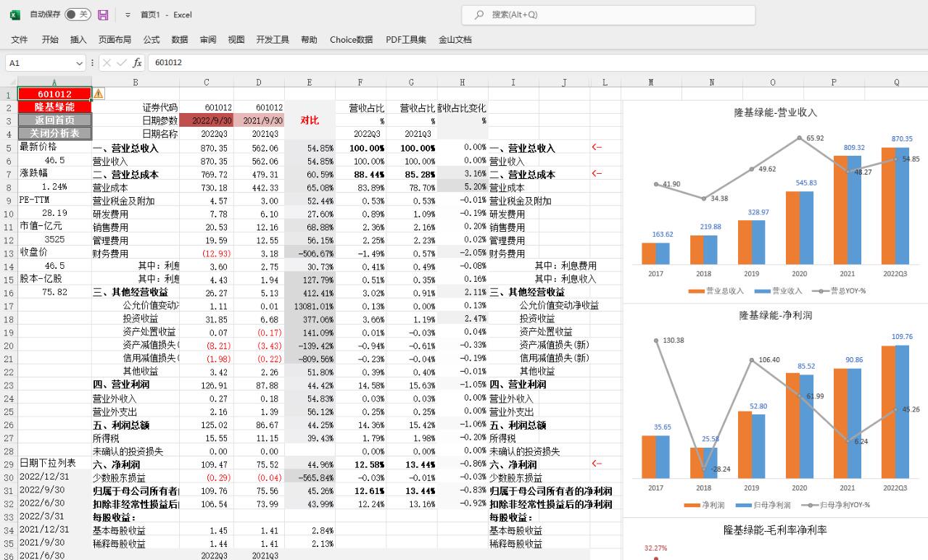The image size is (928, 560).
Task: Click the 市值 value 3525 cell
Action: [54, 239]
